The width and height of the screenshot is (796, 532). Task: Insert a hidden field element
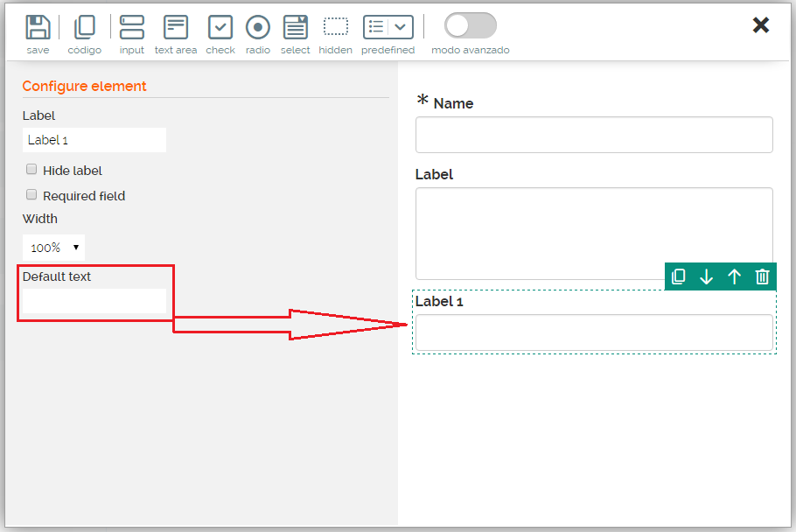(335, 27)
